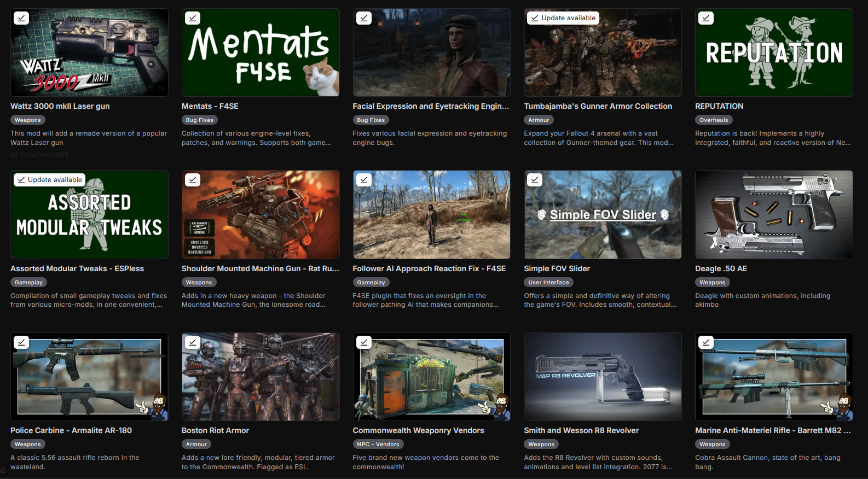This screenshot has height=479, width=868.
Task: Click checkmark icon on Shoulder Mounted Machine Gun card
Action: tap(193, 180)
